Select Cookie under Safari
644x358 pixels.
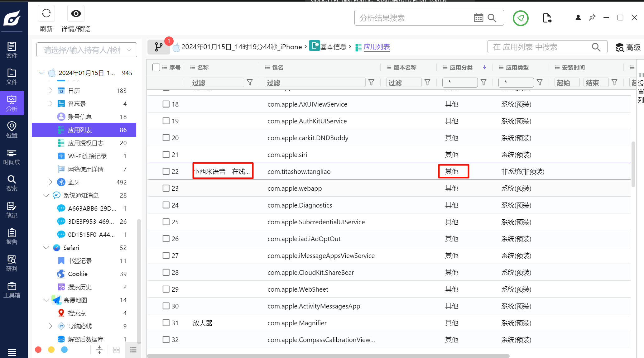coord(78,274)
